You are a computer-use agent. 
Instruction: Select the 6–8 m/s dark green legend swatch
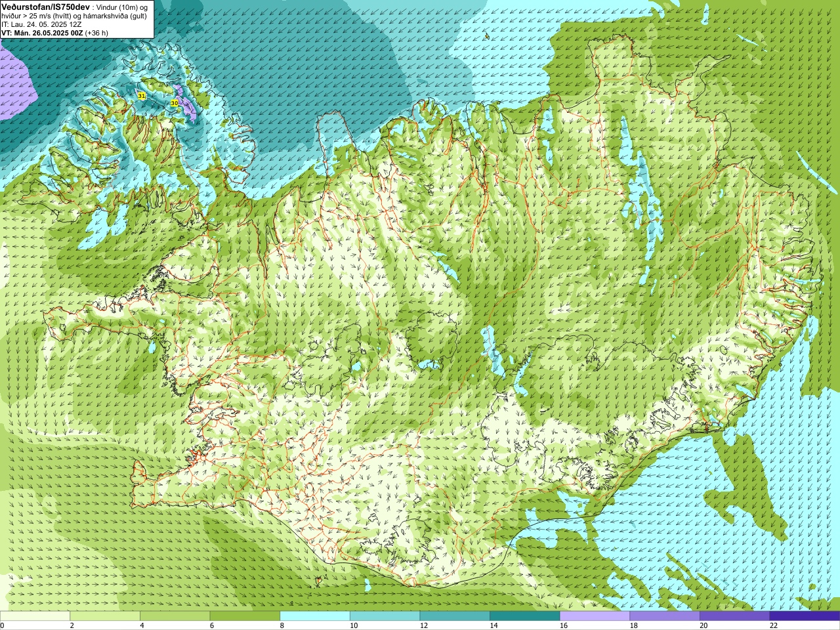pos(245,616)
